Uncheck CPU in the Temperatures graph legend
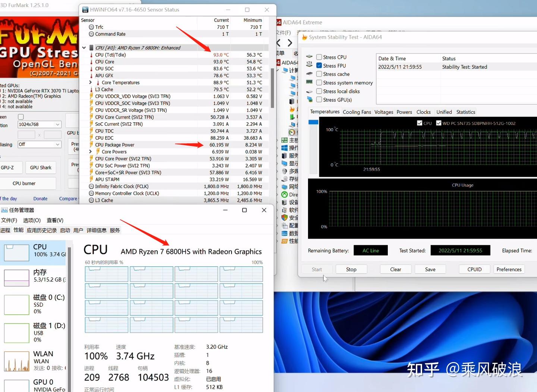 [x=420, y=123]
